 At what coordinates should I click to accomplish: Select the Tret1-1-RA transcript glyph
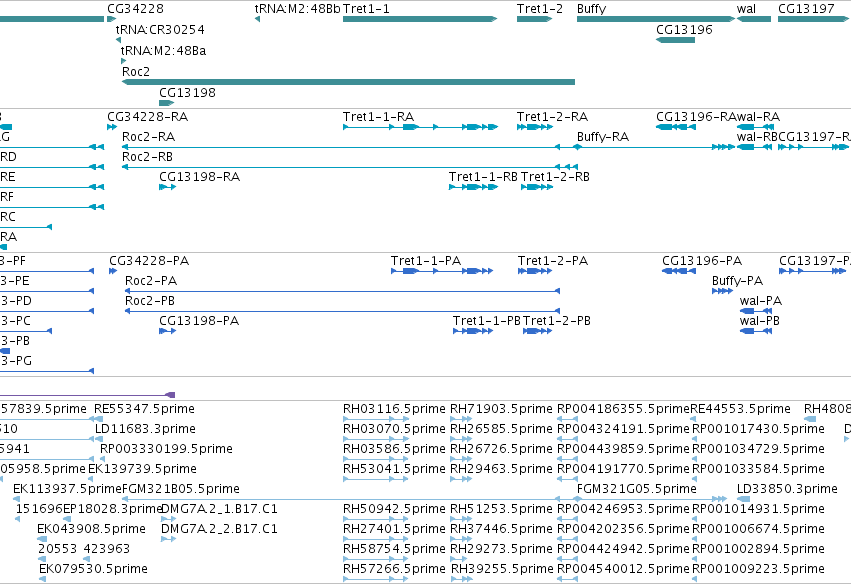coord(421,127)
